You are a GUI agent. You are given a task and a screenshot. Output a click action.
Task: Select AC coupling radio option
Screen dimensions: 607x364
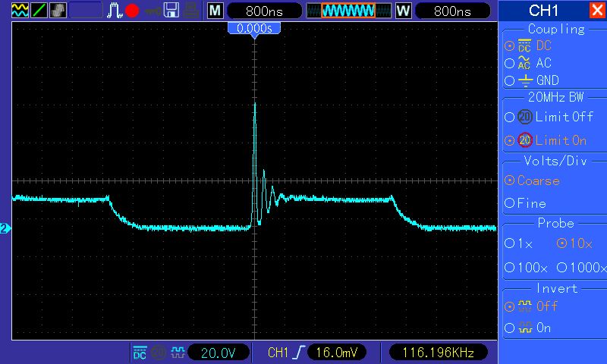click(528, 63)
